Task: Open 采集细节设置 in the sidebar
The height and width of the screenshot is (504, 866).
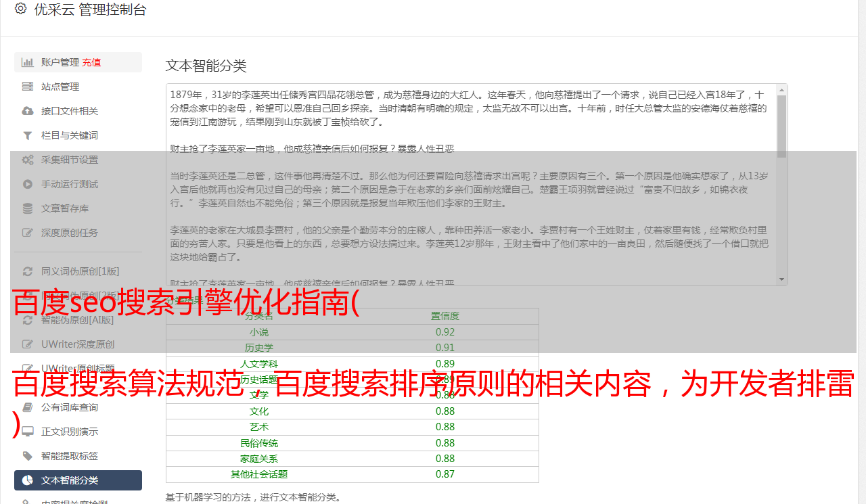Action: tap(69, 160)
